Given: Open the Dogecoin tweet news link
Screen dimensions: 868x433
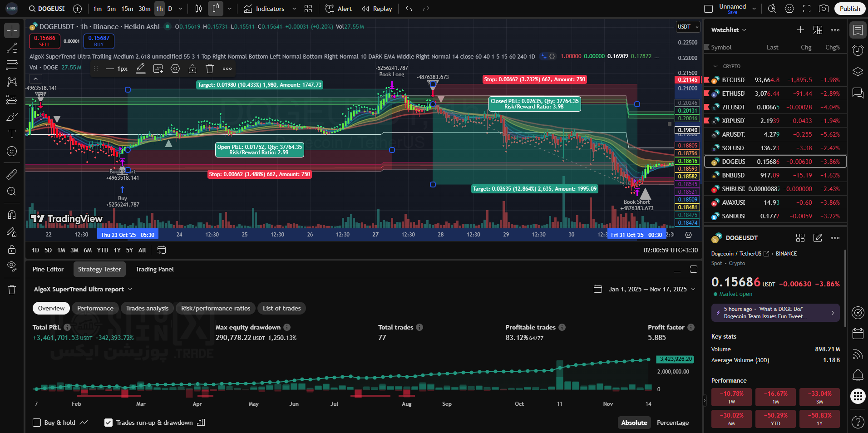Looking at the screenshot, I should click(775, 313).
